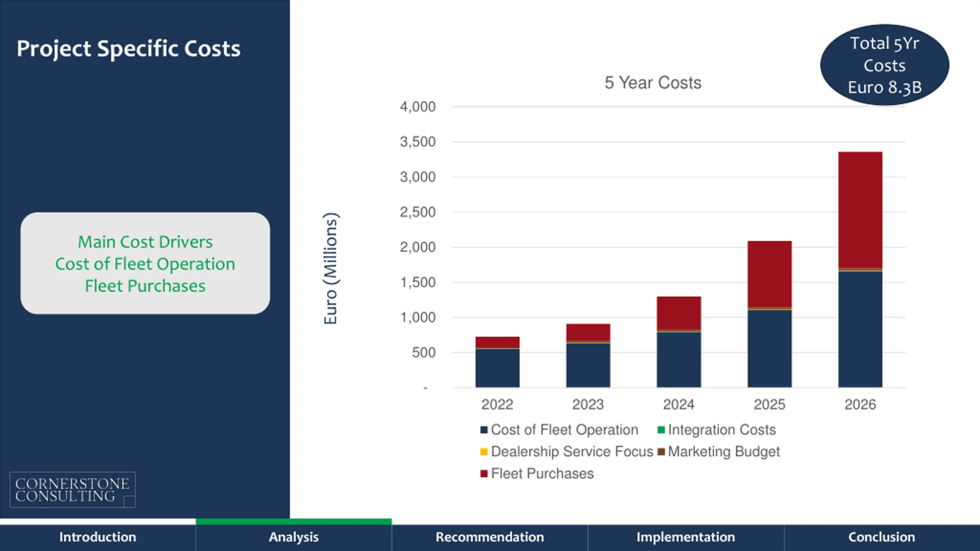Click the 1,500 axis label
980x551 pixels.
418,282
